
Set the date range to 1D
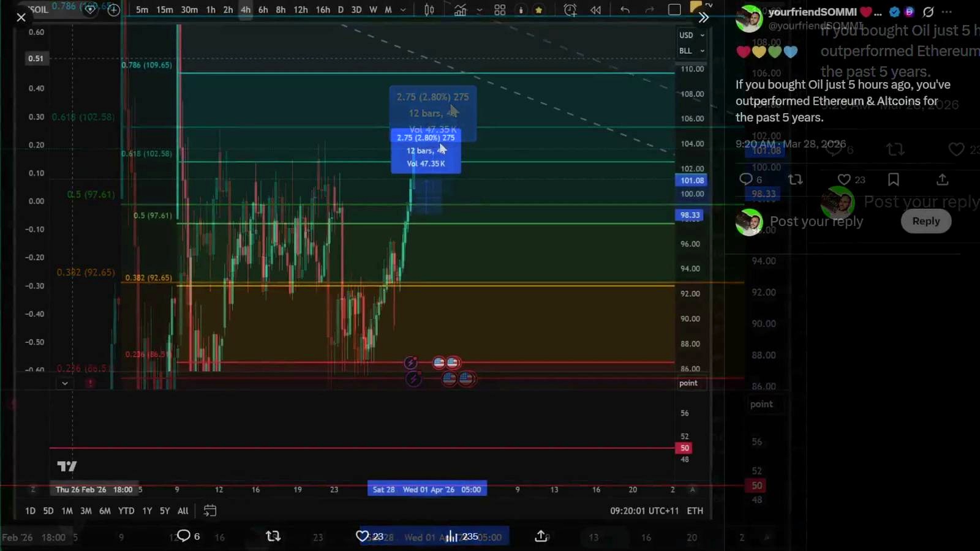(x=30, y=511)
